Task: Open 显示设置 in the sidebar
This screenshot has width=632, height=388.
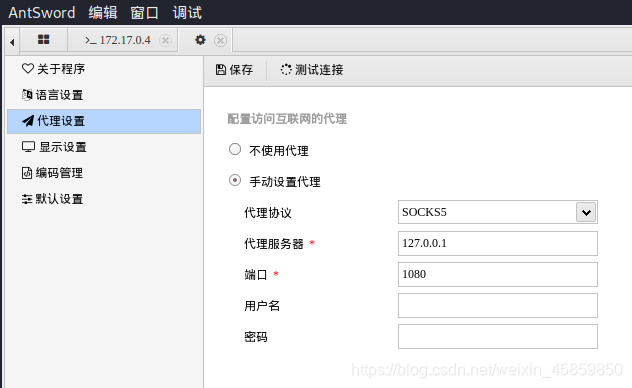Action: pos(104,147)
